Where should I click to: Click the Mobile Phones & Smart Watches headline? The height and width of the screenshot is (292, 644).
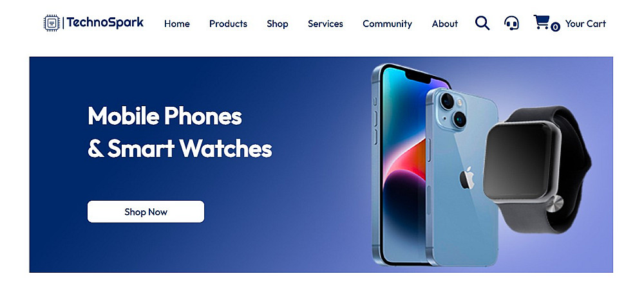coord(180,132)
